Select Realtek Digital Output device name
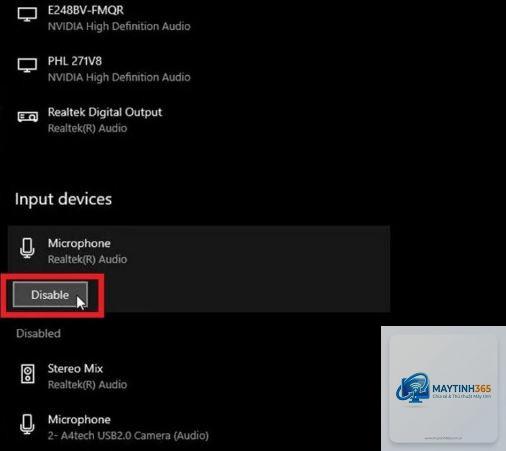The width and height of the screenshot is (506, 451). pos(105,112)
